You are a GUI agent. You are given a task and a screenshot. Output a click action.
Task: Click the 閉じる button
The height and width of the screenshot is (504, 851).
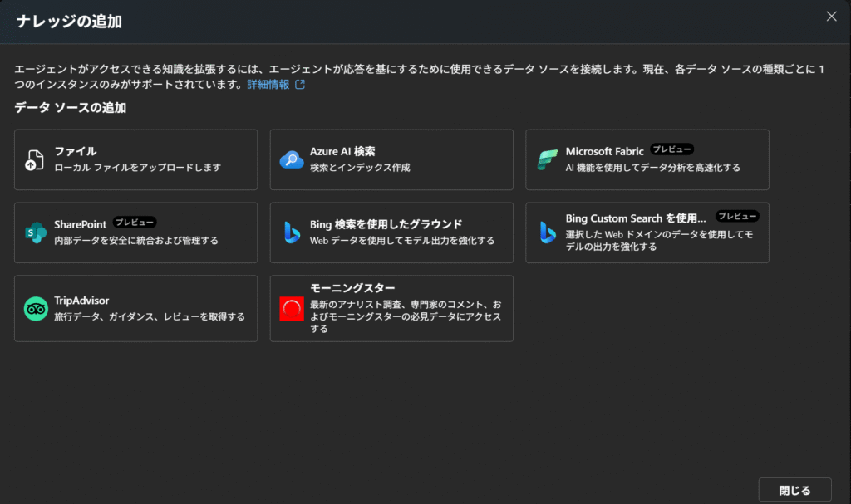[794, 490]
